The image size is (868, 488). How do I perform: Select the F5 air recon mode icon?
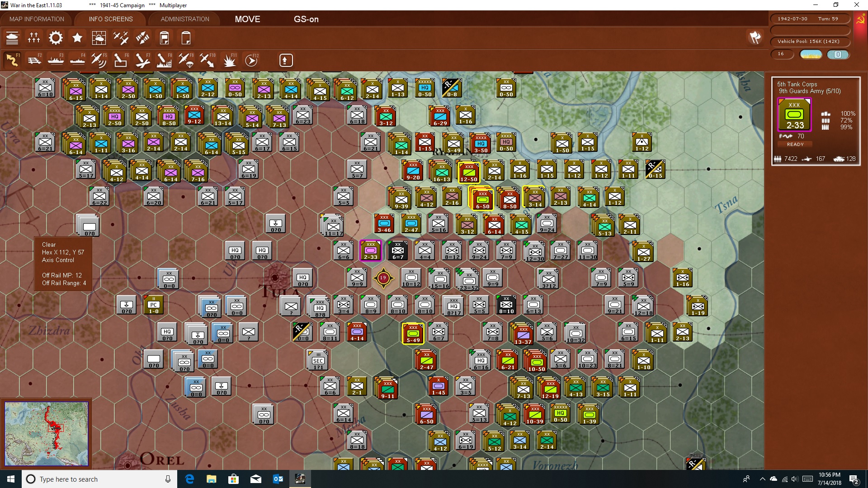99,60
